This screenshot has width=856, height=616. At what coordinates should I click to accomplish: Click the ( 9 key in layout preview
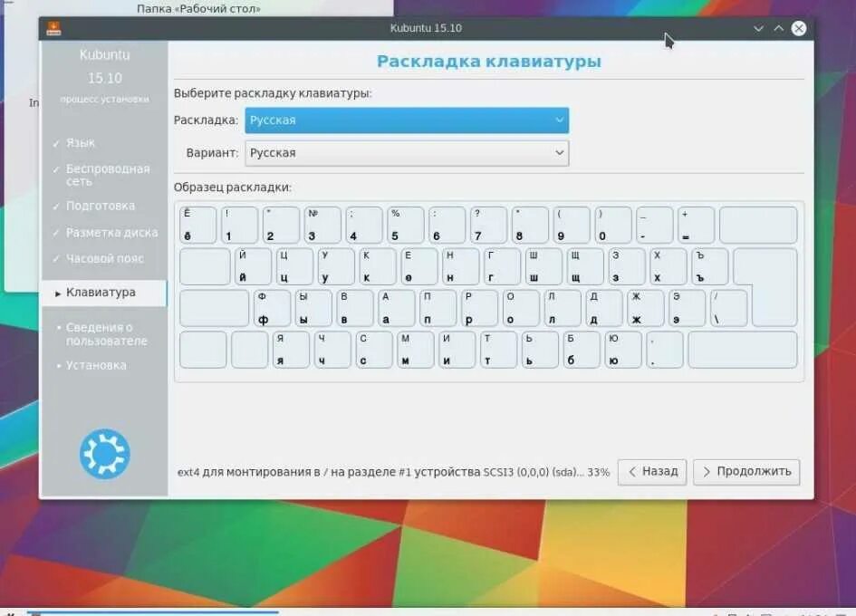click(572, 225)
